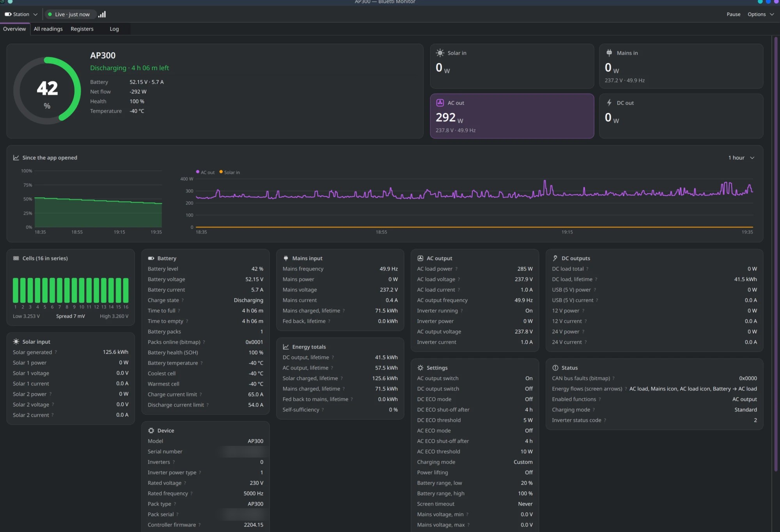Image resolution: width=780 pixels, height=532 pixels.
Task: Click the help mark next to AC load power
Action: click(x=456, y=269)
